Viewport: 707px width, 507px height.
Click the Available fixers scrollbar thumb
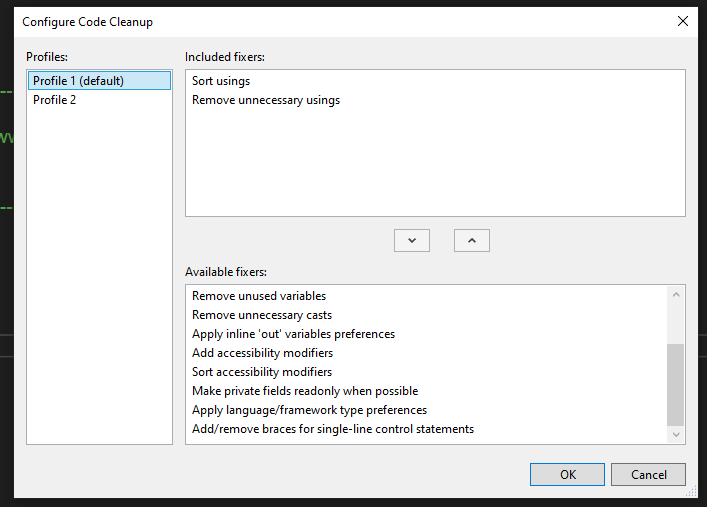point(676,384)
